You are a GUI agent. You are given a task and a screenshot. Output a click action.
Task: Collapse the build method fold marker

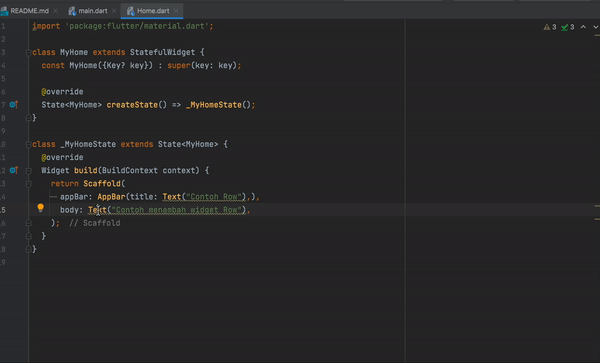28,171
